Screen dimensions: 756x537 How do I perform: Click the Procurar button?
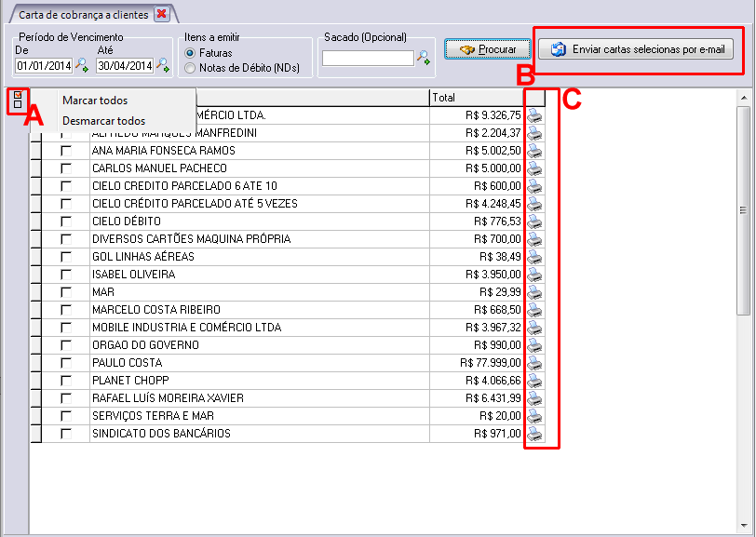(x=488, y=49)
